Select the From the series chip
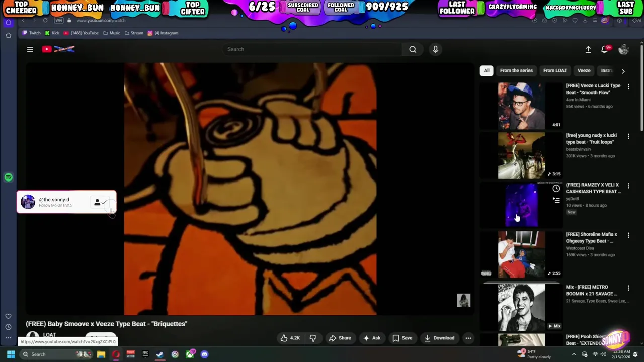 coord(516,71)
